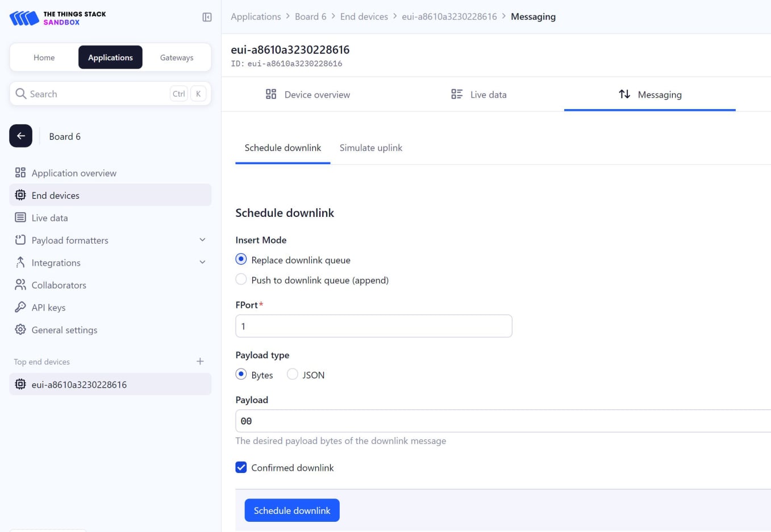
Task: Click the back arrow next to Board 6
Action: (21, 136)
